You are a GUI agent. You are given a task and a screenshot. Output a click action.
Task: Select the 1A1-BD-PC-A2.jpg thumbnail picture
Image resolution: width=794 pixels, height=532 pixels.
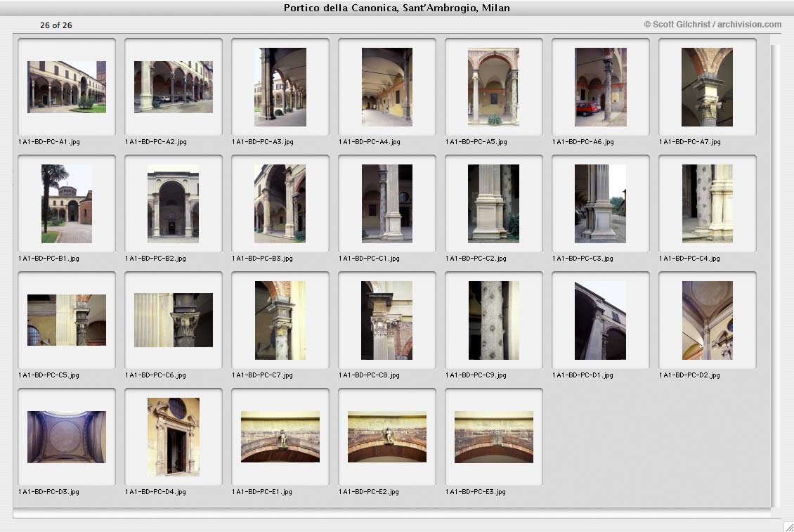click(x=173, y=87)
